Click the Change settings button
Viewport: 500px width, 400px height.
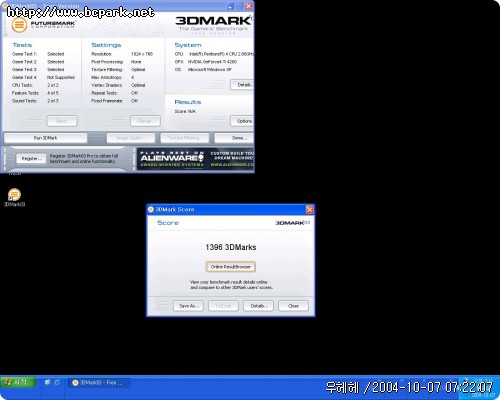[x=145, y=121]
